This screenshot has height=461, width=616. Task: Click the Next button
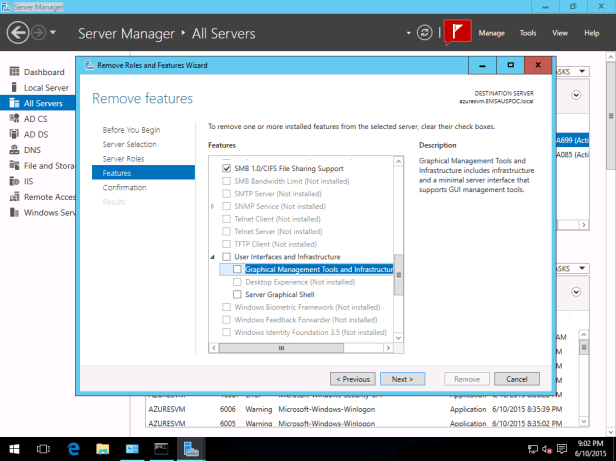click(x=402, y=379)
